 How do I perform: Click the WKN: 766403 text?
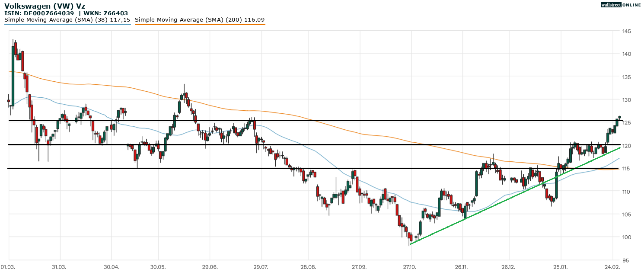pos(106,13)
